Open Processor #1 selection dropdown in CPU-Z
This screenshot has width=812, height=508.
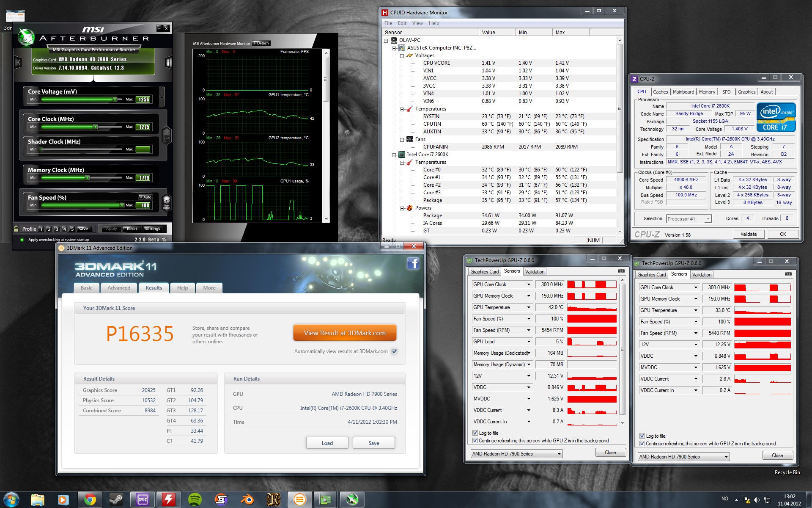(708, 219)
